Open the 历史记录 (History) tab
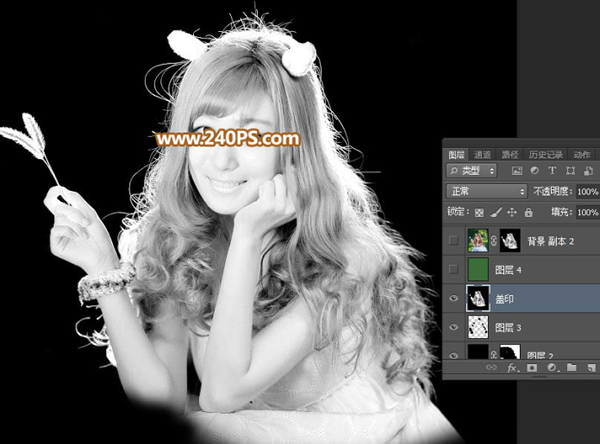 (x=545, y=155)
